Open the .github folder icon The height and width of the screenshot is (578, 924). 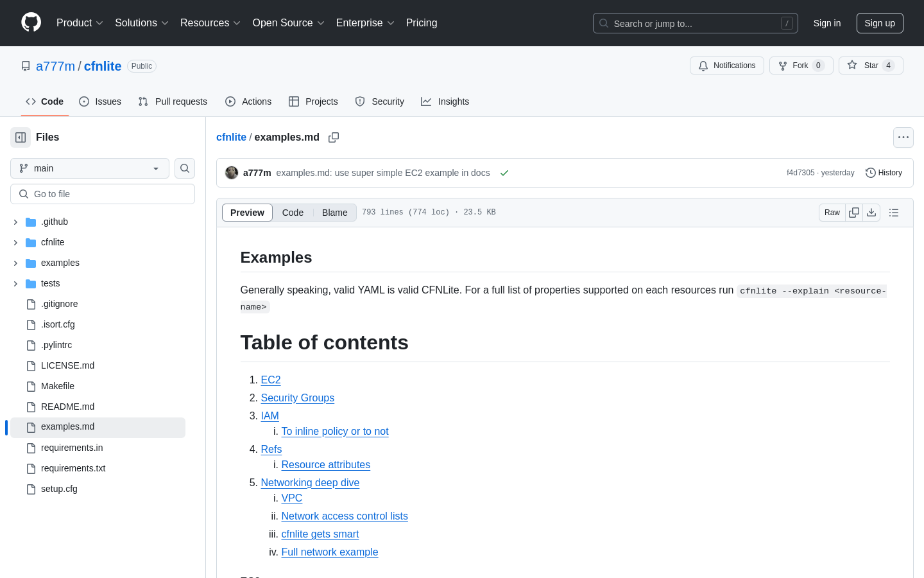click(x=31, y=222)
